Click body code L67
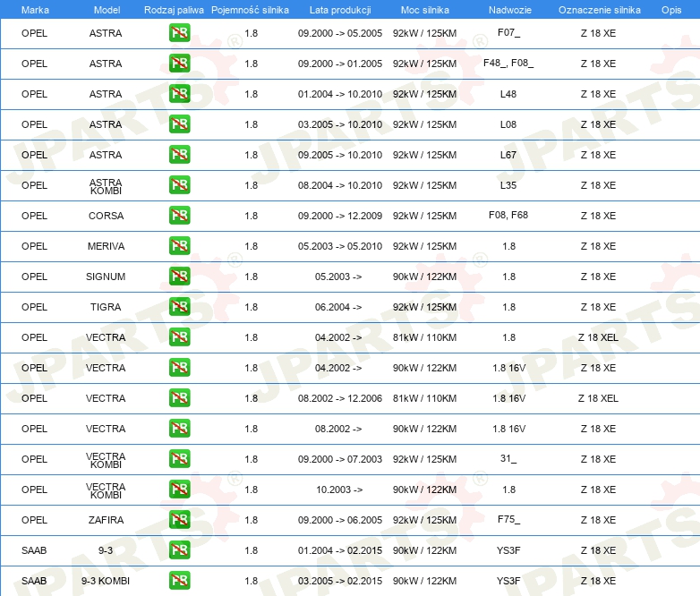The height and width of the screenshot is (596, 700). click(x=508, y=155)
